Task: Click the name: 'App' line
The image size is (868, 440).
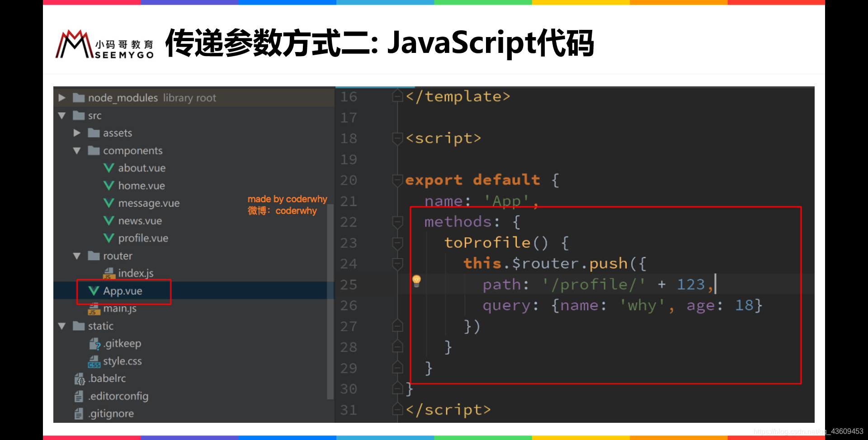Action: pyautogui.click(x=481, y=201)
